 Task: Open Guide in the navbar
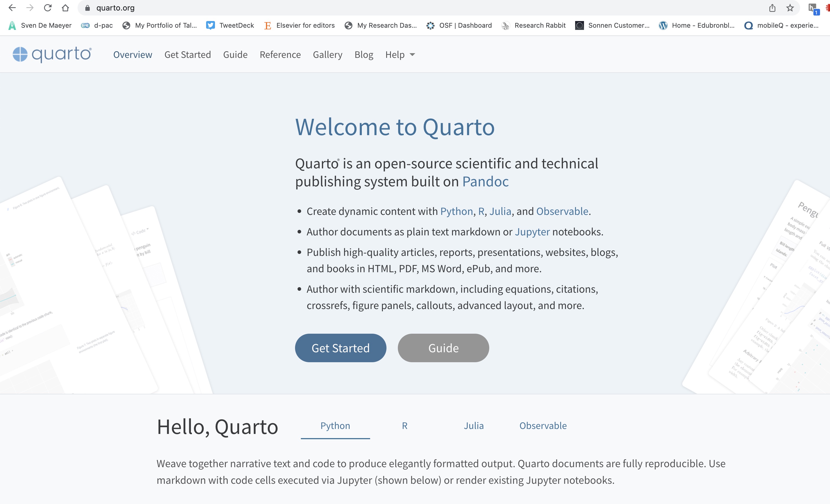(x=235, y=55)
